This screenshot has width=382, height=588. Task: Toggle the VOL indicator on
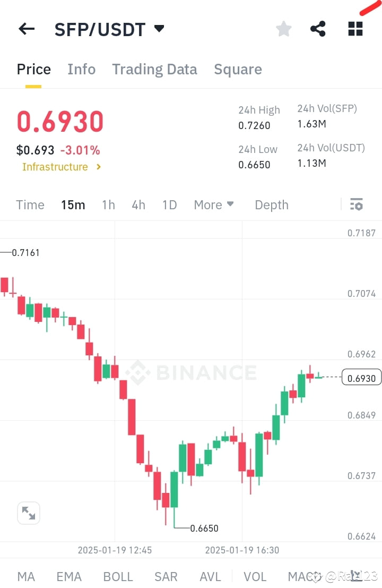point(255,576)
